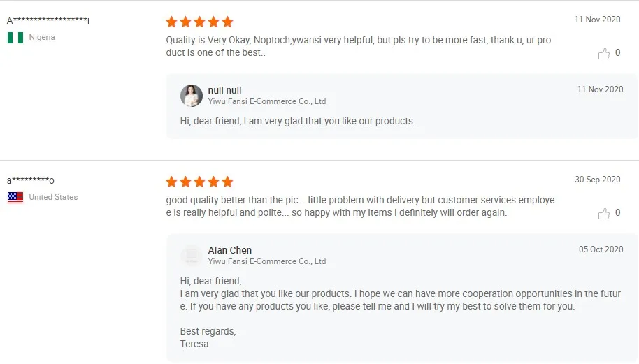
Task: Click the like count next to first thumbs-up
Action: pyautogui.click(x=617, y=53)
